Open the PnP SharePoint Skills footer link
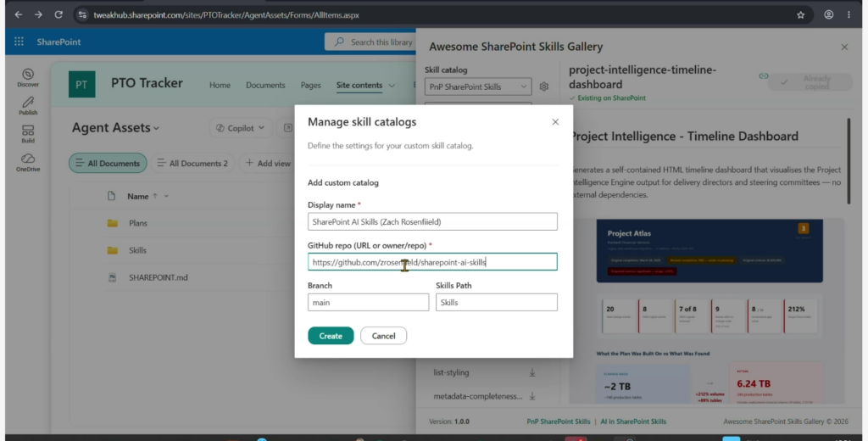This screenshot has width=868, height=441. point(558,421)
